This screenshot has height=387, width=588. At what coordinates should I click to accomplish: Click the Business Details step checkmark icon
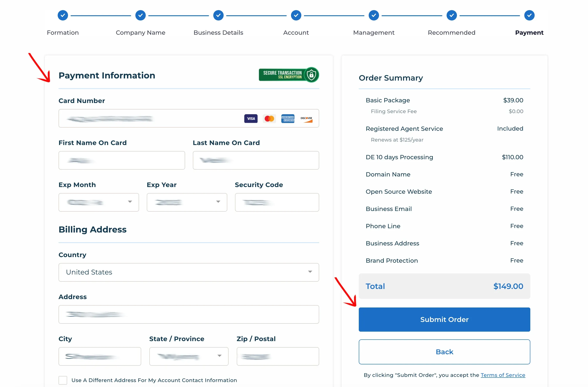[218, 15]
